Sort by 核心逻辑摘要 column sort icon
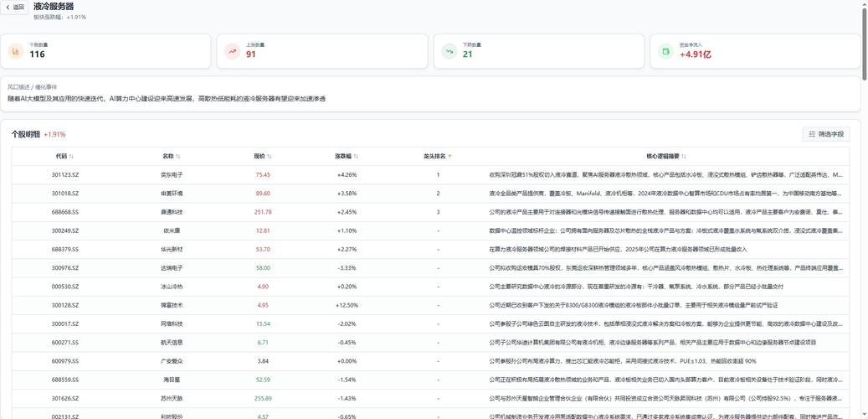 (x=684, y=157)
